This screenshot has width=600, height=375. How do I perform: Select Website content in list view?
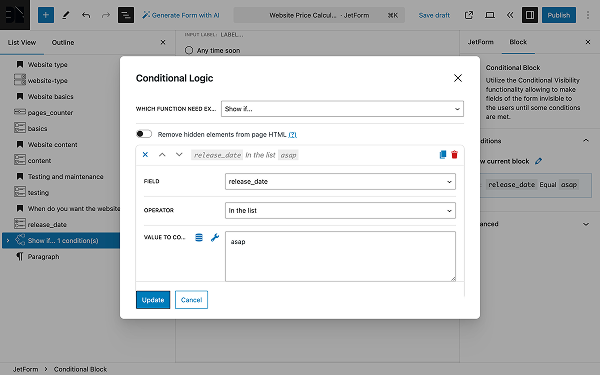point(53,145)
